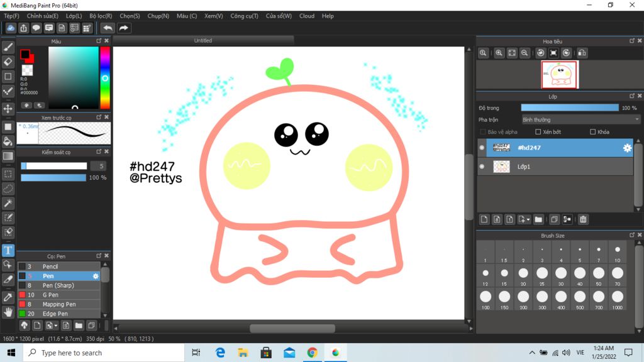644x362 pixels.
Task: Select the Gradient tool
Action: tap(8, 156)
